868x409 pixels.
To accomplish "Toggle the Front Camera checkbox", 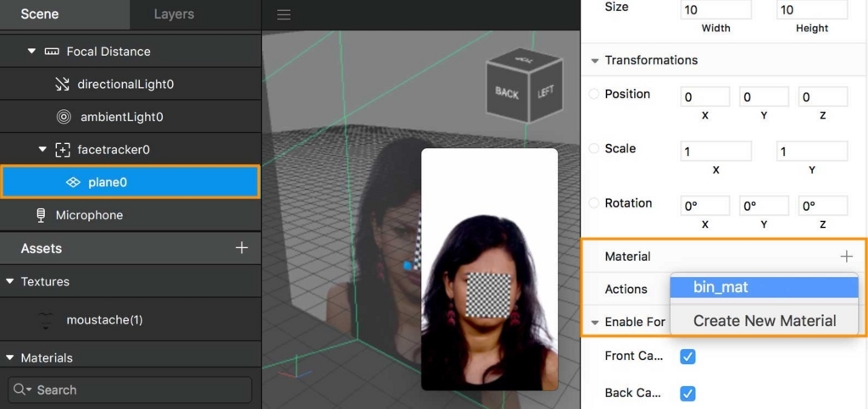I will (x=687, y=356).
